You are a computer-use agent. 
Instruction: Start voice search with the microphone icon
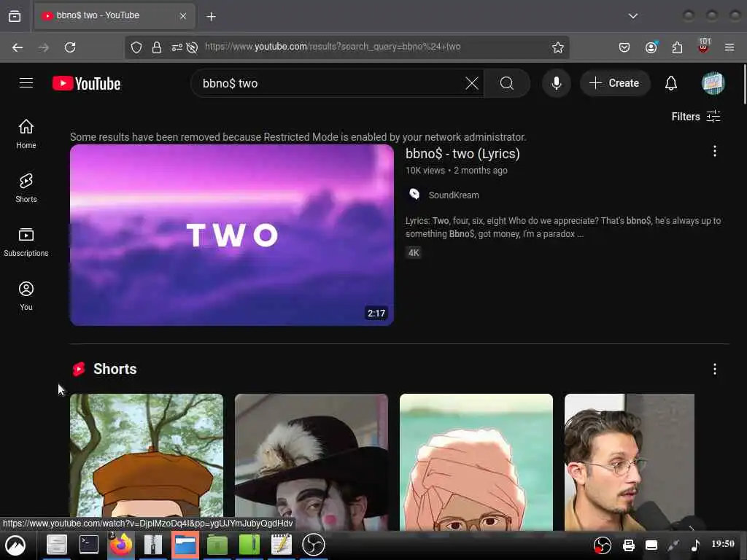pos(556,83)
